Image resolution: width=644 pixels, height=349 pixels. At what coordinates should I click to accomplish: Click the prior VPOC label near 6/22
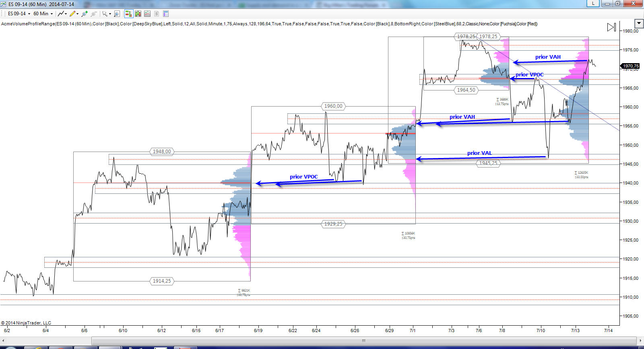(303, 177)
